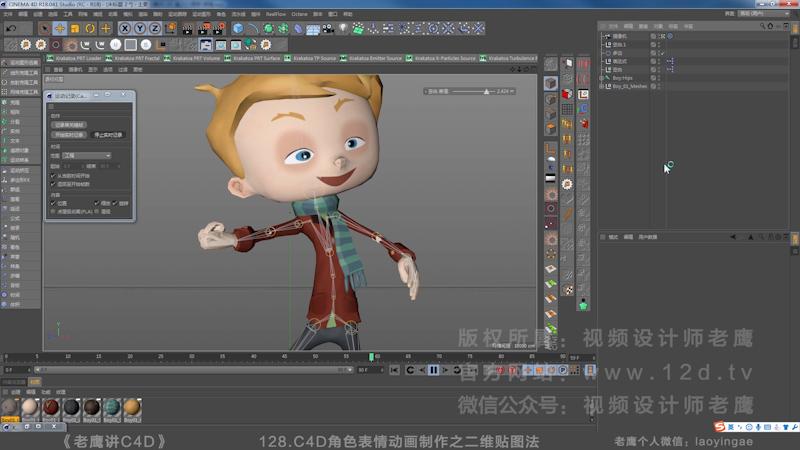Toggle the second checkbox under the time section
800x450 pixels.
tap(53, 184)
